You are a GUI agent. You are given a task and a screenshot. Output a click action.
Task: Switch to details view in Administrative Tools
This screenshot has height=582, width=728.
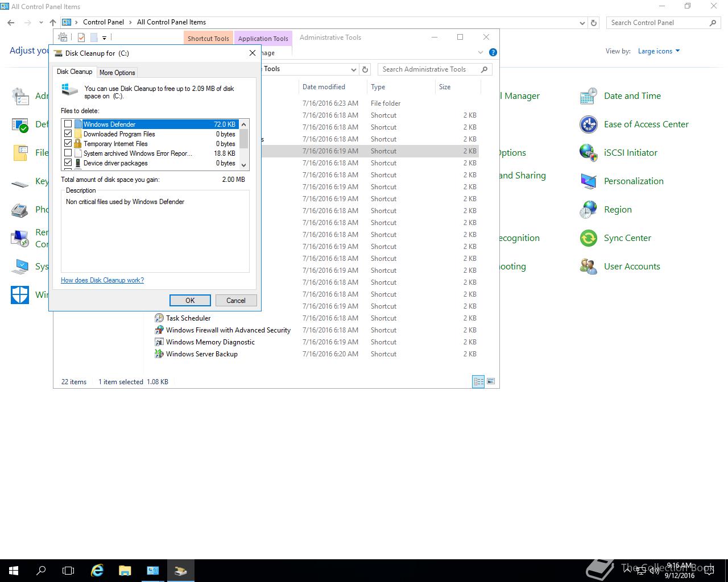coord(478,382)
